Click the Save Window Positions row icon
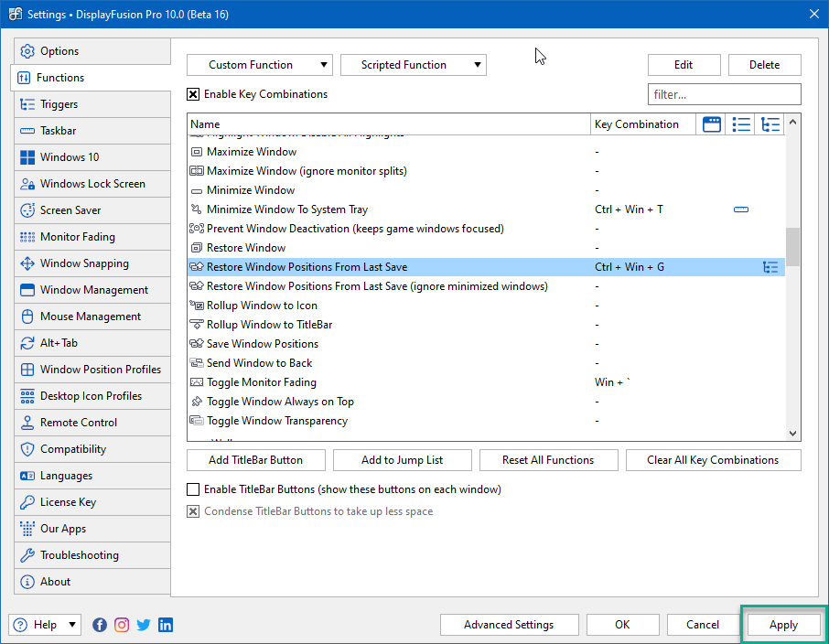 coord(196,344)
